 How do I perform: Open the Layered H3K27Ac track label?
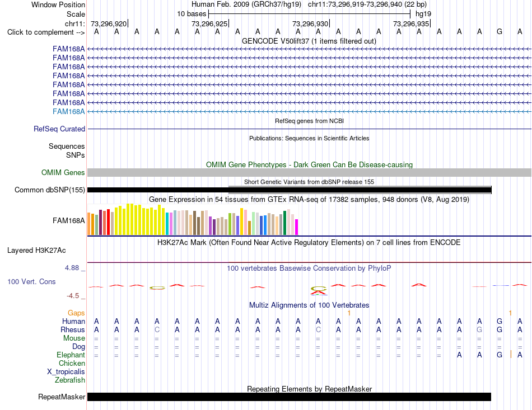pyautogui.click(x=36, y=251)
